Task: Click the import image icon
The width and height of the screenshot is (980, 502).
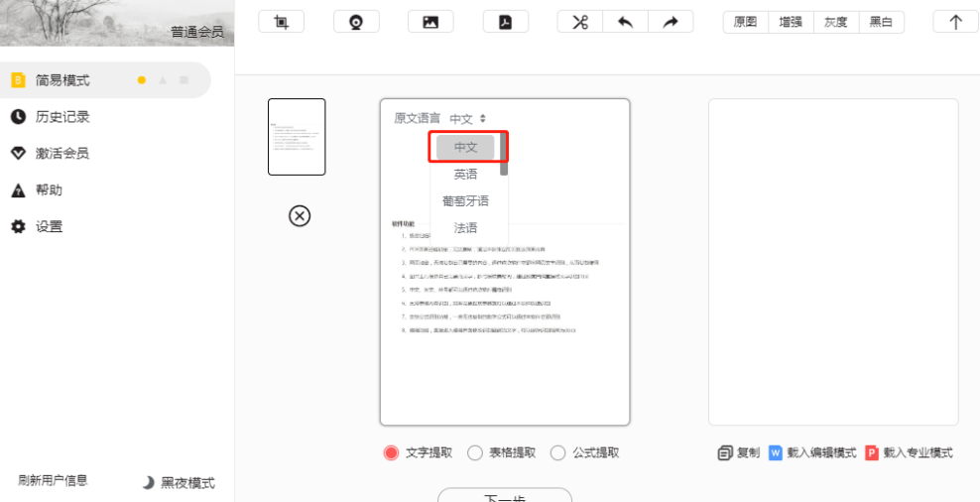Action: pyautogui.click(x=430, y=22)
